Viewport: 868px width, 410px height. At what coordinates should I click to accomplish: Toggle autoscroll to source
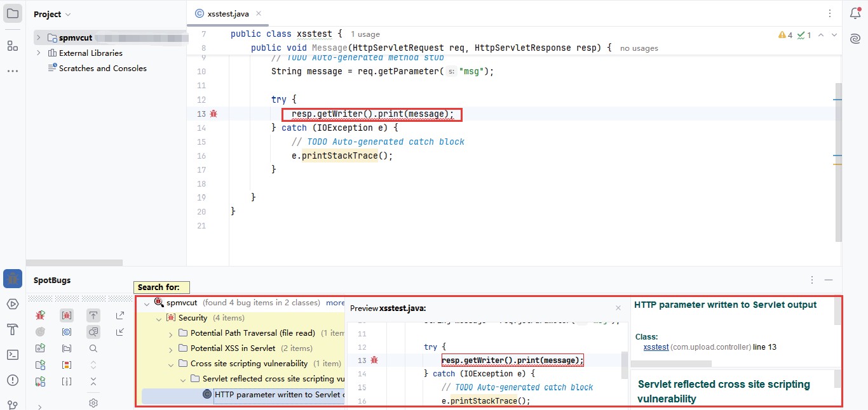point(93,315)
